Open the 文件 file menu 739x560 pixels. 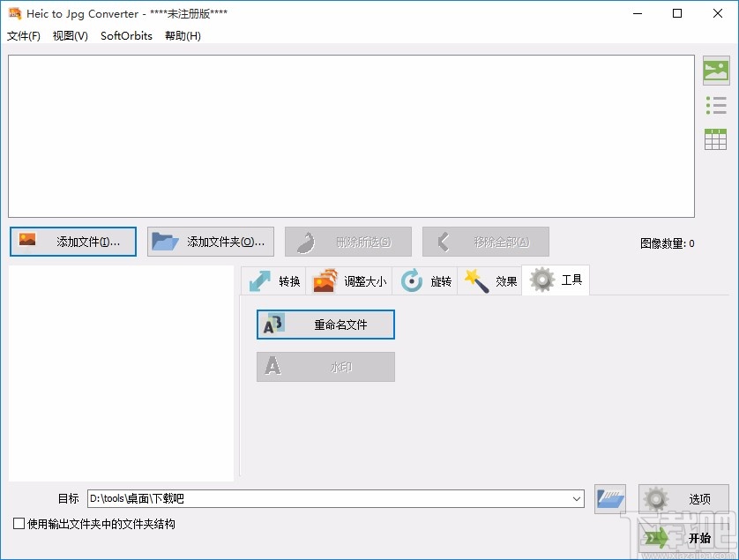click(23, 36)
